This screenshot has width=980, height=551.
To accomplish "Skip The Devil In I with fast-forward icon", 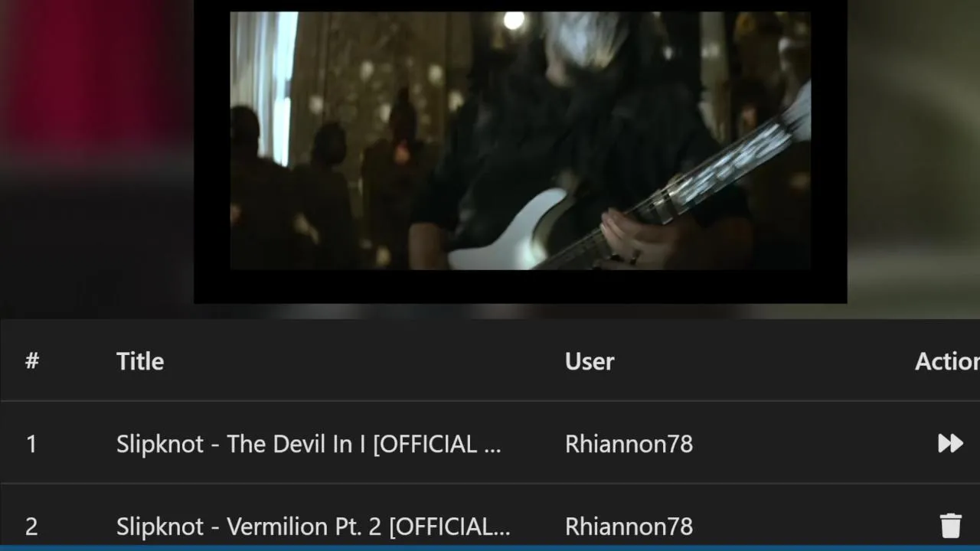I will 950,443.
